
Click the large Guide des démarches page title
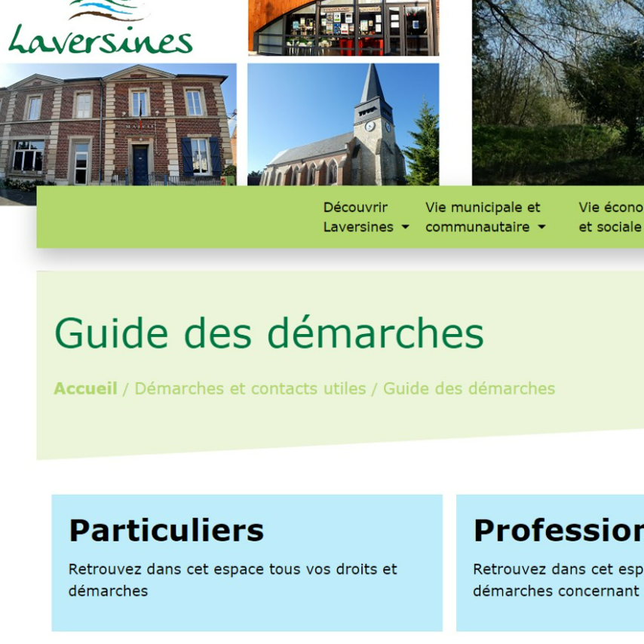click(x=268, y=333)
